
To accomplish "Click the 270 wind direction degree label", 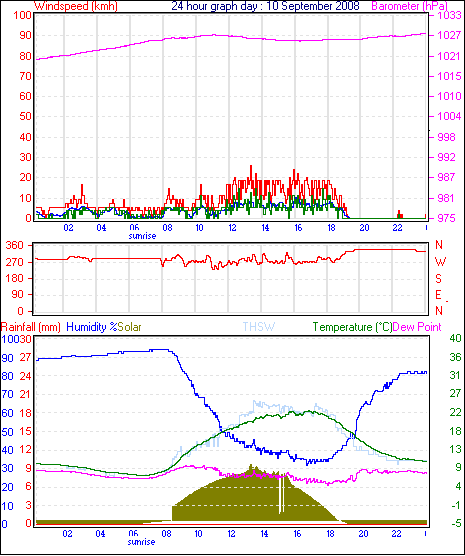I will point(15,262).
